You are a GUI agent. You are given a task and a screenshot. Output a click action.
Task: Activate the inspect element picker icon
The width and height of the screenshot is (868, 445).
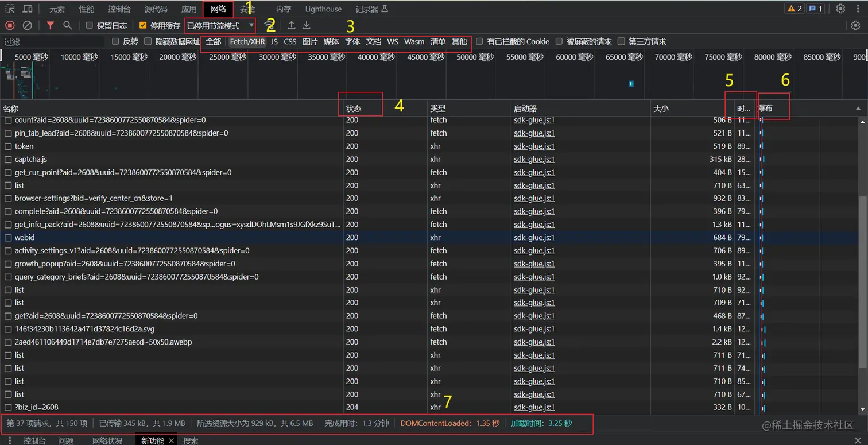[10, 9]
